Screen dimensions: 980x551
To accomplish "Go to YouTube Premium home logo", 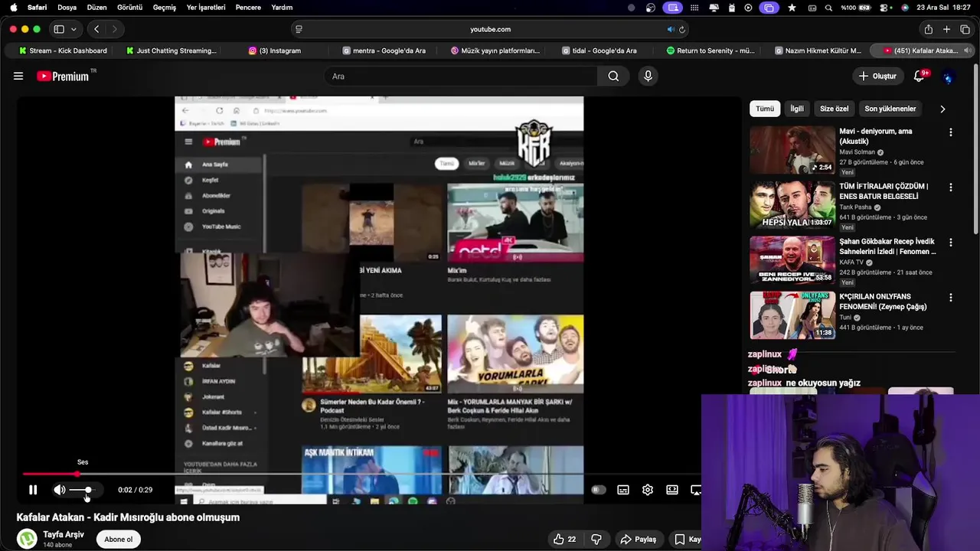I will click(63, 76).
